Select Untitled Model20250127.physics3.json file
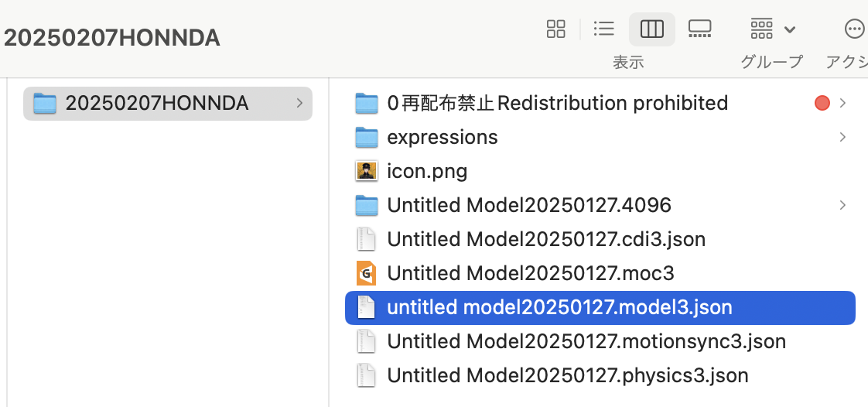 [x=600, y=375]
